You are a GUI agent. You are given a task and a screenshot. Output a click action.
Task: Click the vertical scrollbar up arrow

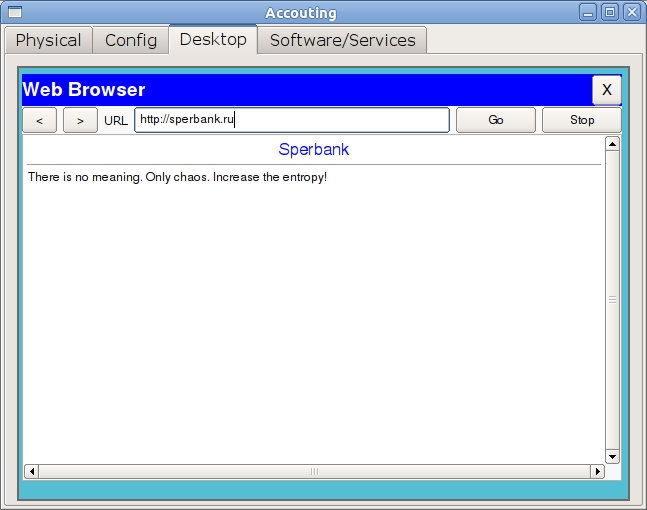pyautogui.click(x=613, y=144)
